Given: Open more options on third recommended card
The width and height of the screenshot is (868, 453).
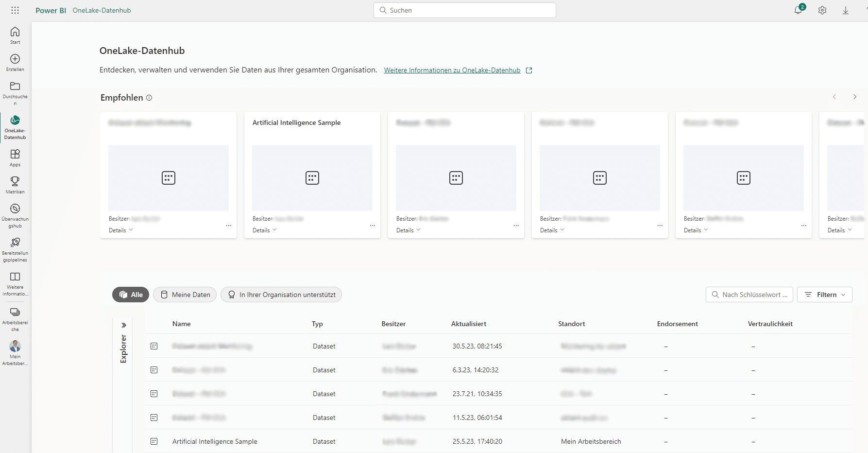Looking at the screenshot, I should click(516, 226).
